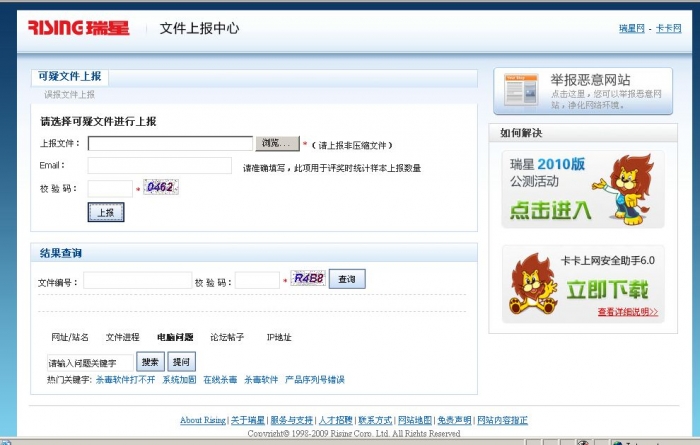
Task: Open the About Rising footer link
Action: (x=203, y=420)
